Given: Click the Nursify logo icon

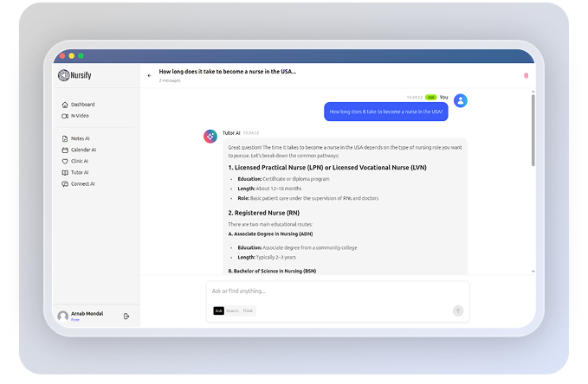Looking at the screenshot, I should click(63, 75).
